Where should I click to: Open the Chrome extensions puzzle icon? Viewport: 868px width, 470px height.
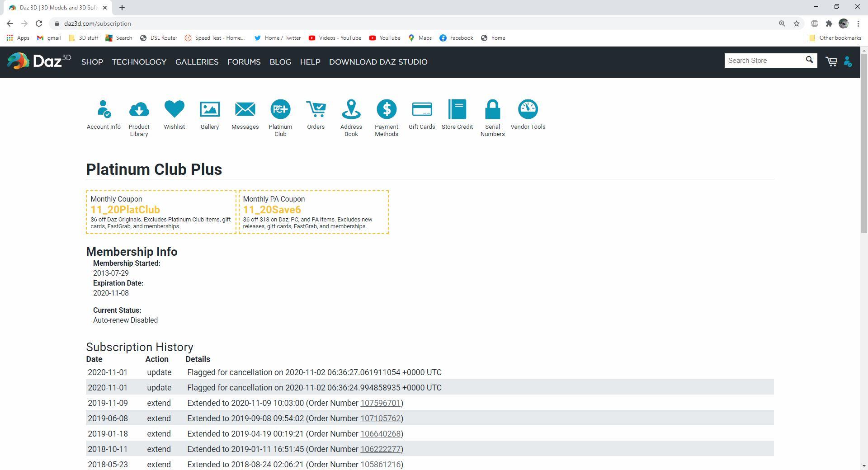829,23
